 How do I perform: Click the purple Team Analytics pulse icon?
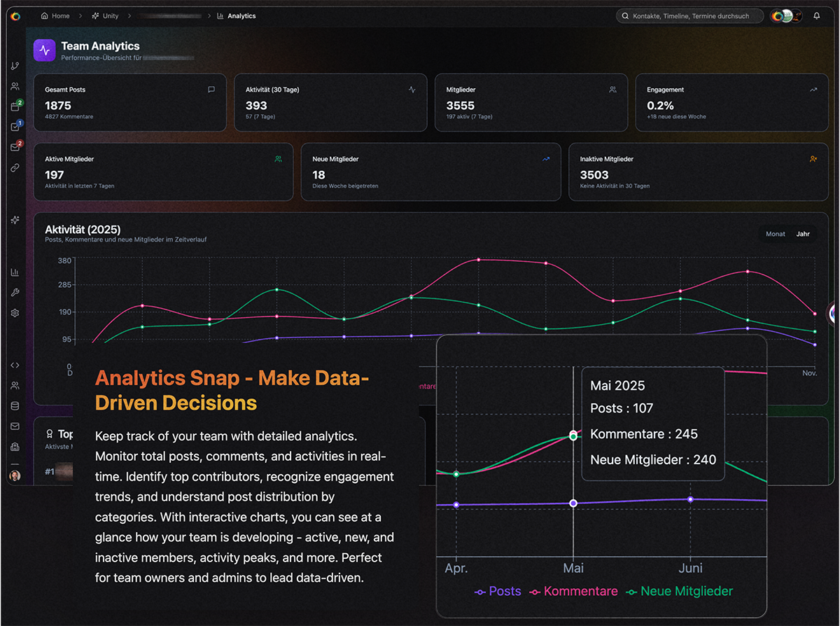(44, 50)
